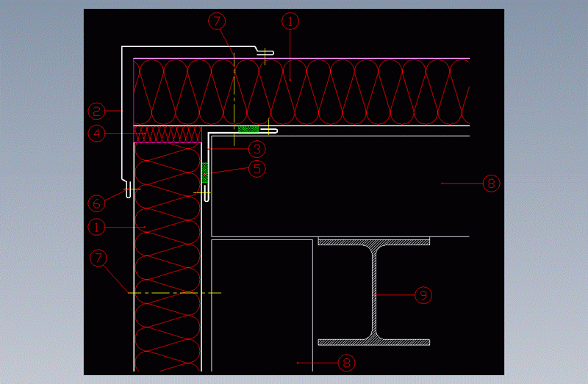This screenshot has height=384, width=588.
Task: Click callout 7 at top of drawing
Action: pyautogui.click(x=216, y=22)
